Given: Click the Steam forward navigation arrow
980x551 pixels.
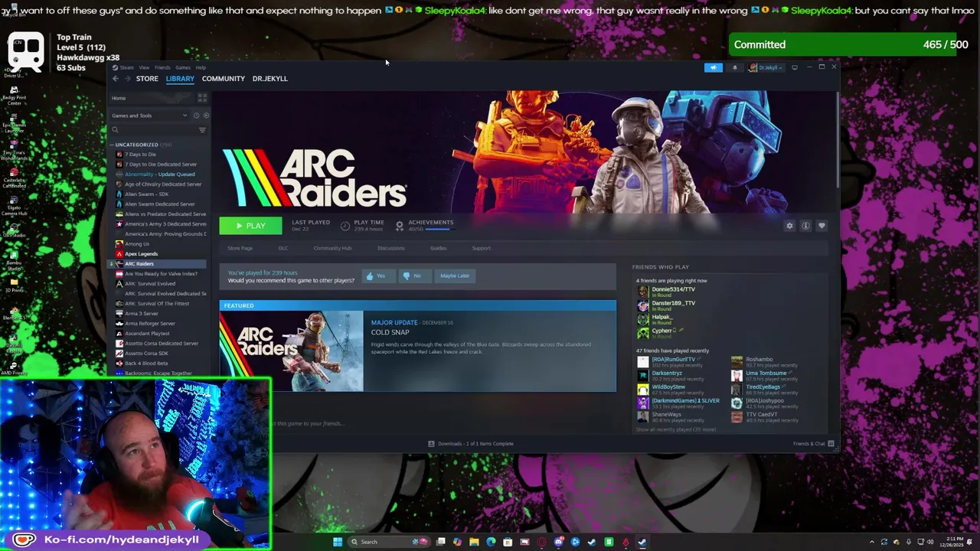Looking at the screenshot, I should [x=126, y=79].
